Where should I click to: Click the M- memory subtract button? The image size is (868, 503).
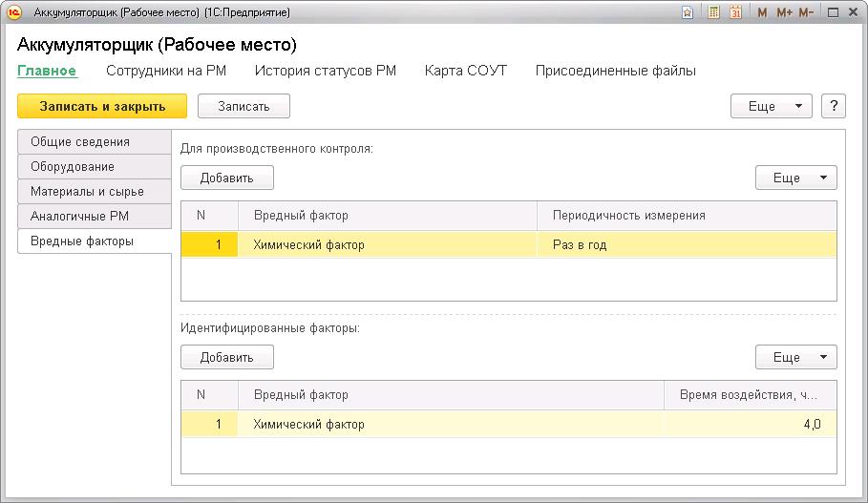[x=806, y=12]
